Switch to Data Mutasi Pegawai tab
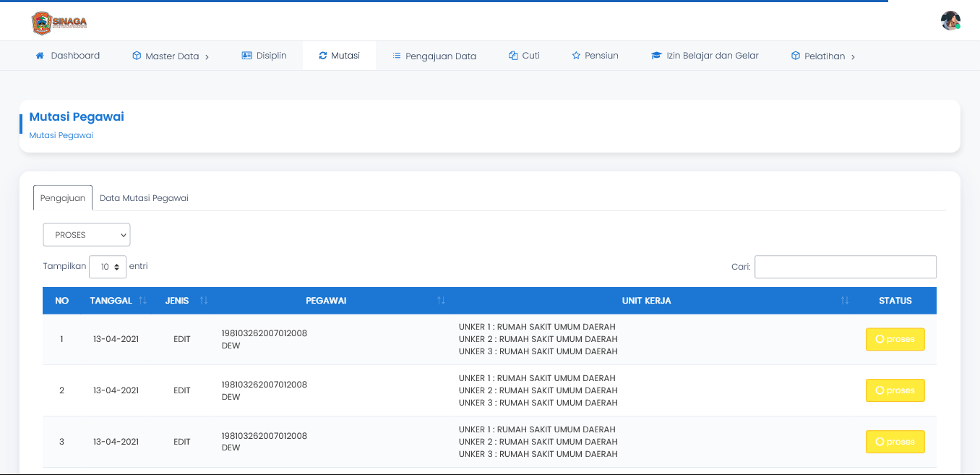Screen dimensions: 980x475 (x=144, y=198)
